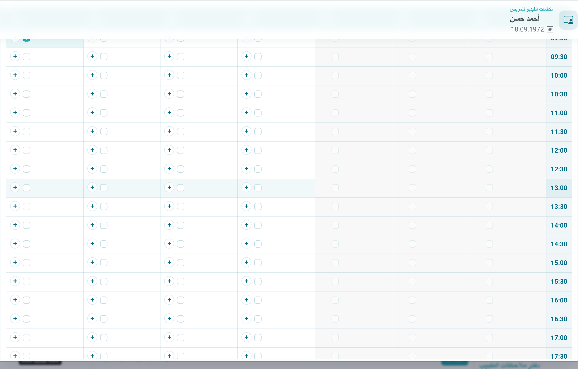Click plus at 15:00 in third column from left

pyautogui.click(x=169, y=262)
